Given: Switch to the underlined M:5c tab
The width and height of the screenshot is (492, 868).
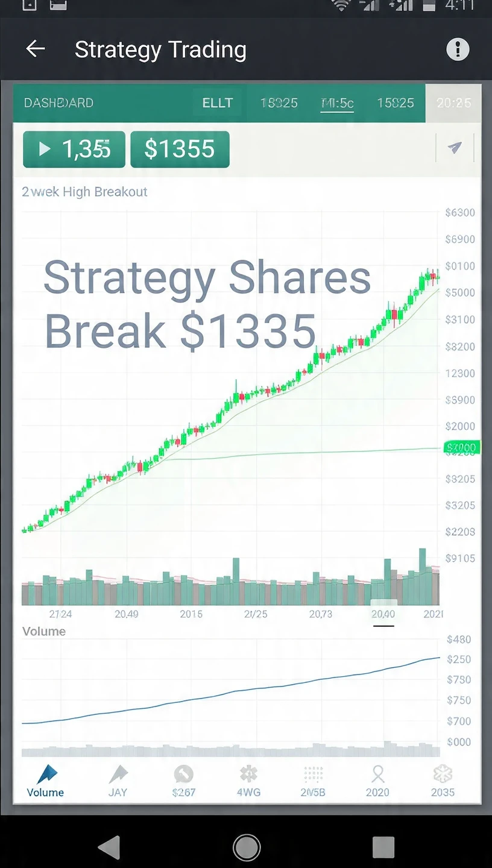Looking at the screenshot, I should click(337, 103).
